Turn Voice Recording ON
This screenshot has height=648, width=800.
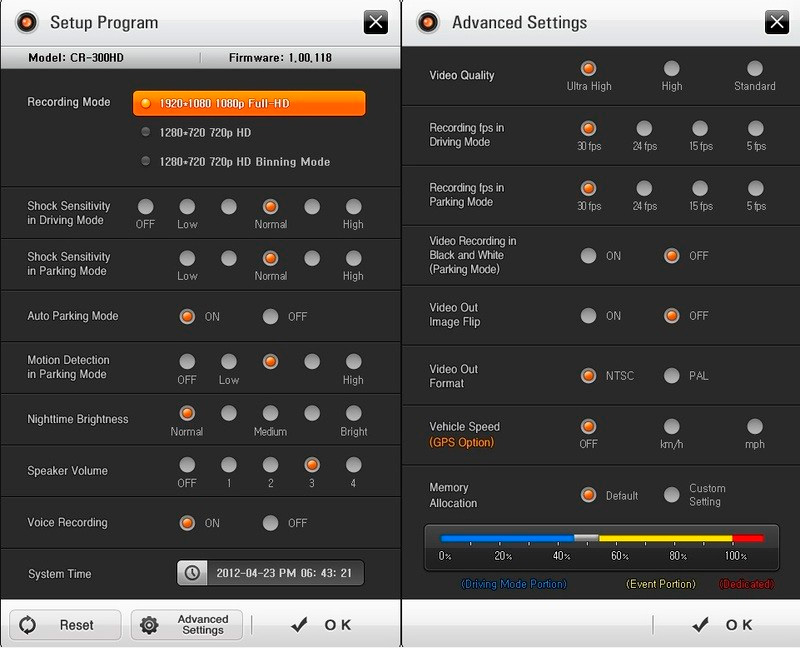[187, 523]
